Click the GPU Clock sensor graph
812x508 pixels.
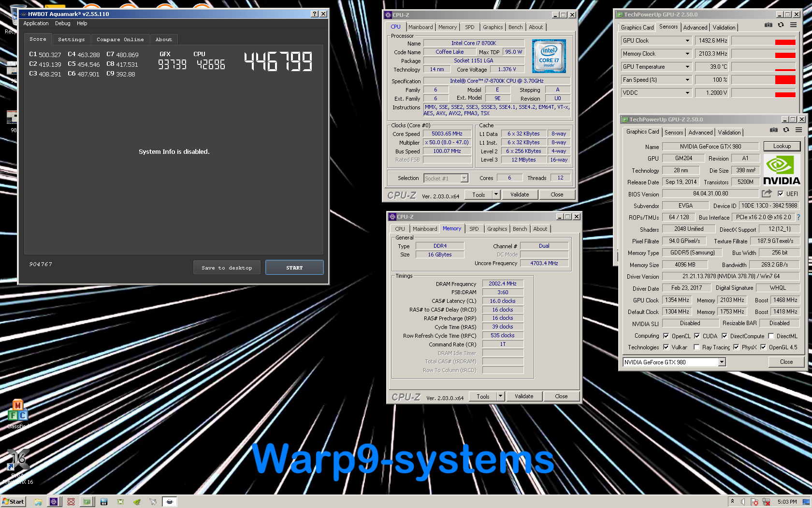[x=763, y=41]
